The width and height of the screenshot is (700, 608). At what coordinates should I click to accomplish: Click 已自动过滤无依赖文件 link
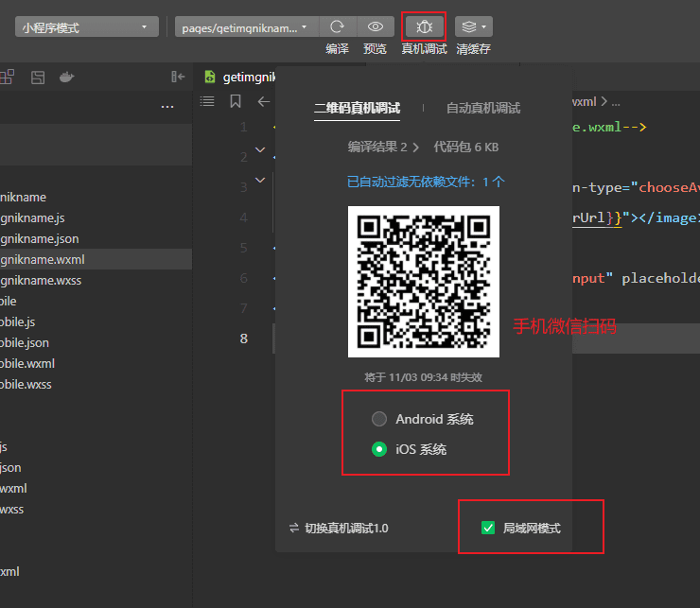[x=426, y=182]
